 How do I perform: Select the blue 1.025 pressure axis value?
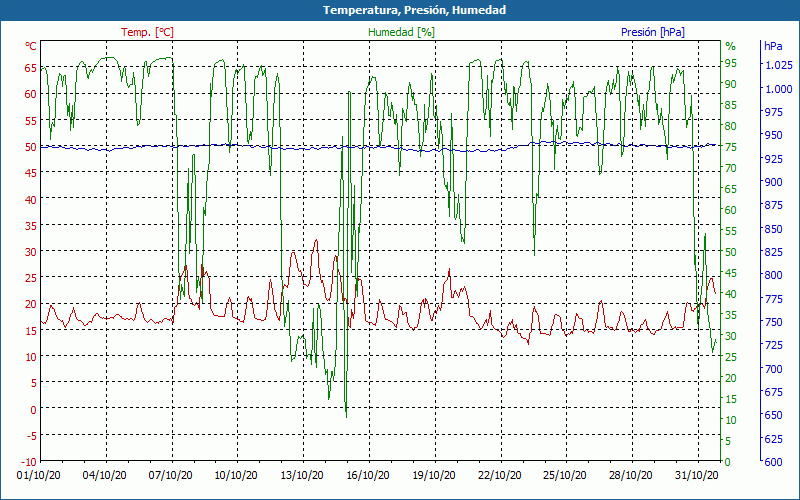[779, 65]
